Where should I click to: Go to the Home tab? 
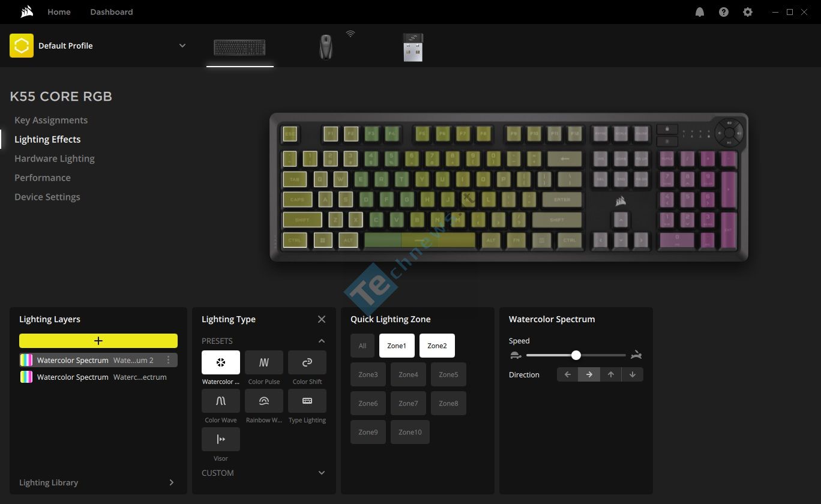pyautogui.click(x=59, y=12)
